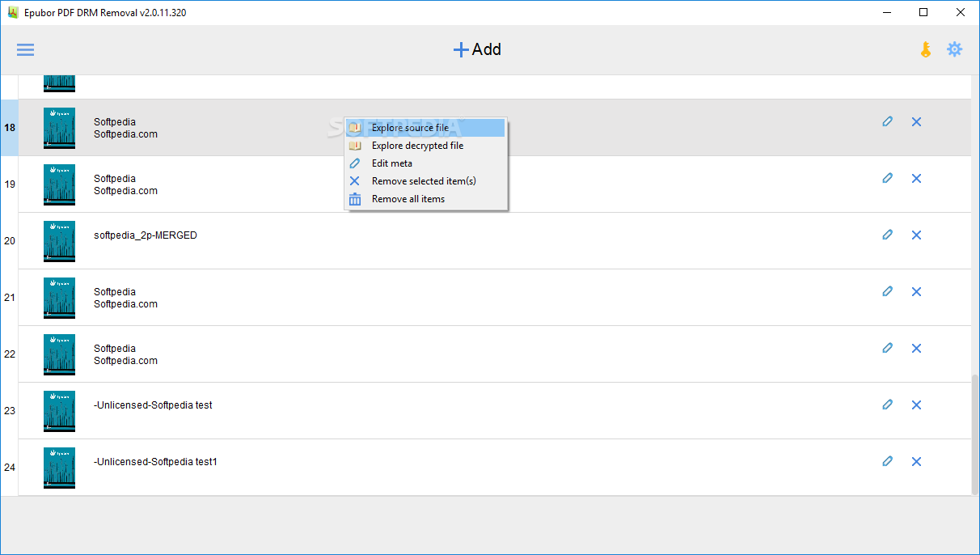Minimize the Epubor window
This screenshot has width=980, height=555.
886,12
